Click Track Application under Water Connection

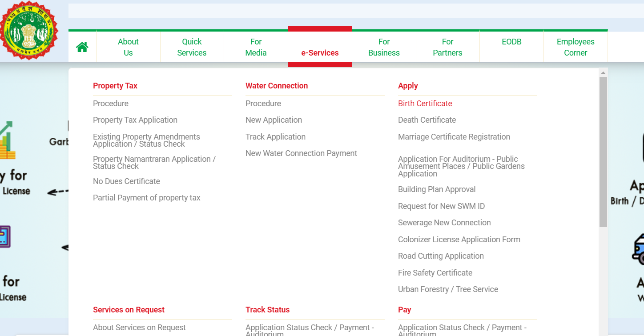point(275,137)
